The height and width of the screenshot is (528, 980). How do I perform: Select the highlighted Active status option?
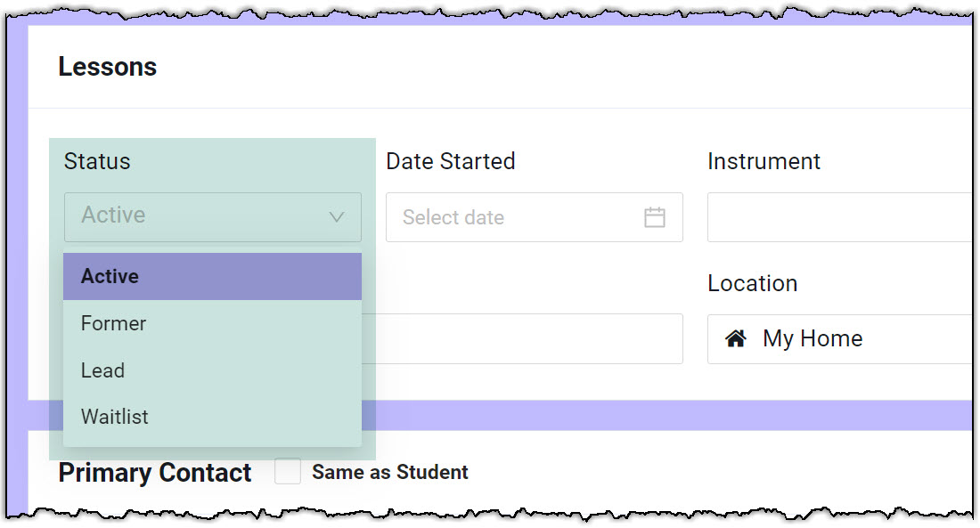point(212,276)
